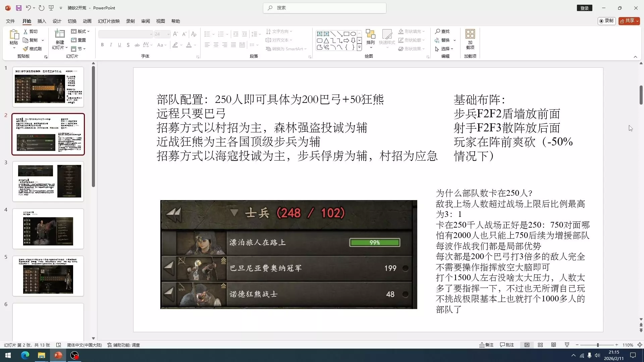The height and width of the screenshot is (362, 644).
Task: Click the 登录 sign-in button
Action: (x=585, y=8)
